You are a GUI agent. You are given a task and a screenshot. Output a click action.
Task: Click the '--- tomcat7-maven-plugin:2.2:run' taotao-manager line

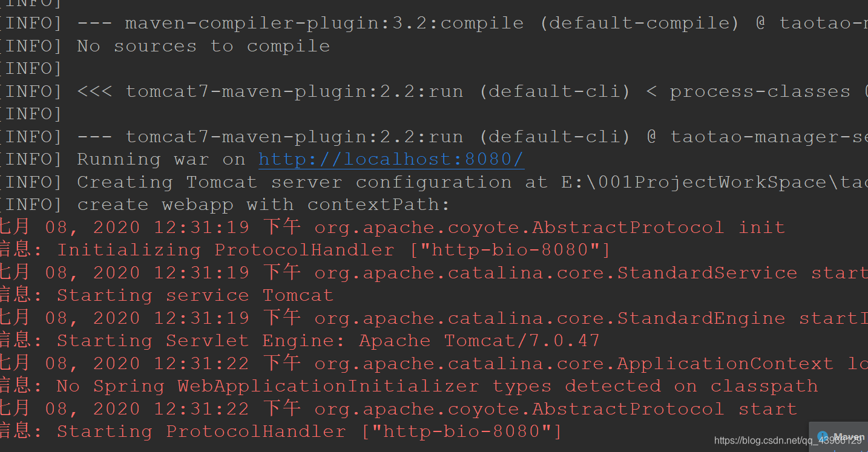(434, 137)
